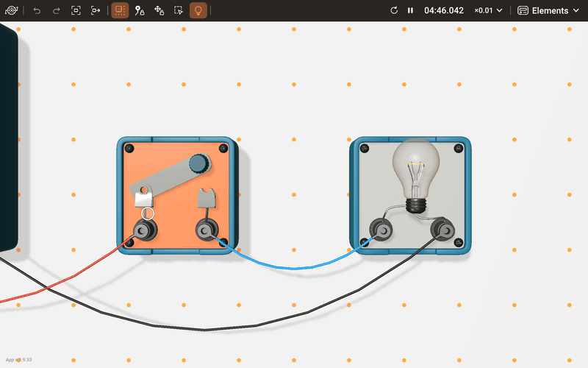The image size is (588, 368).
Task: Select the light bulb on the lamp module
Action: pos(416,176)
